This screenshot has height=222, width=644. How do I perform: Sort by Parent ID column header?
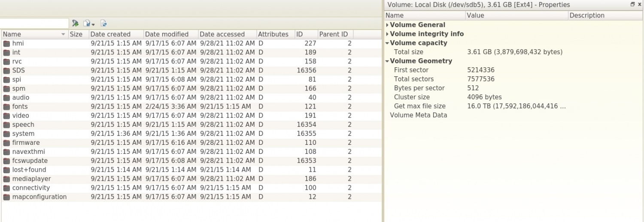pos(335,34)
